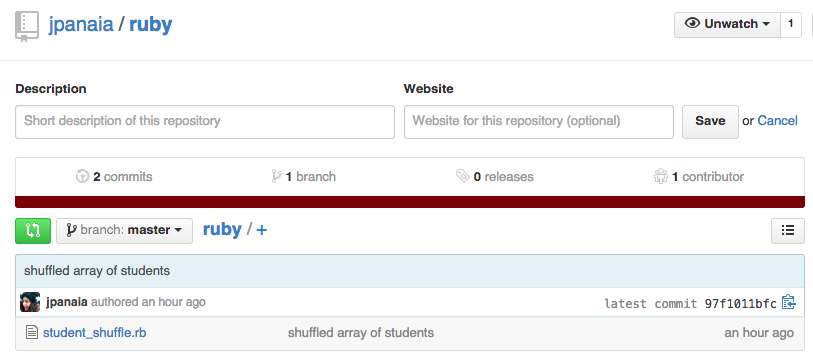Click the Save button
Viewport: 813px width, 363px height.
click(x=710, y=122)
